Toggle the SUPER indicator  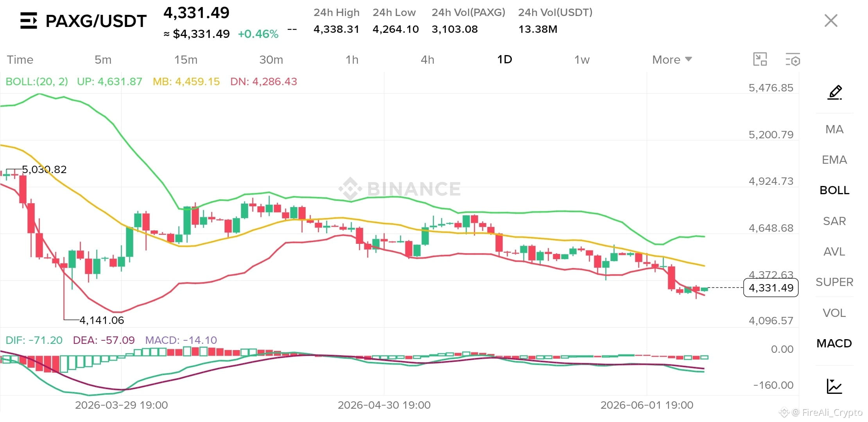[834, 282]
